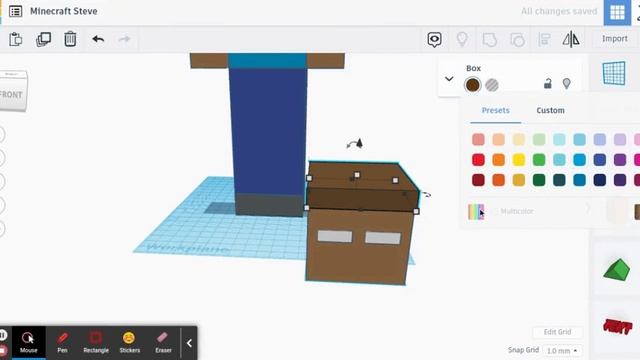This screenshot has width=640, height=360.
Task: Choose the mustard gold preset swatch
Action: 519,180
